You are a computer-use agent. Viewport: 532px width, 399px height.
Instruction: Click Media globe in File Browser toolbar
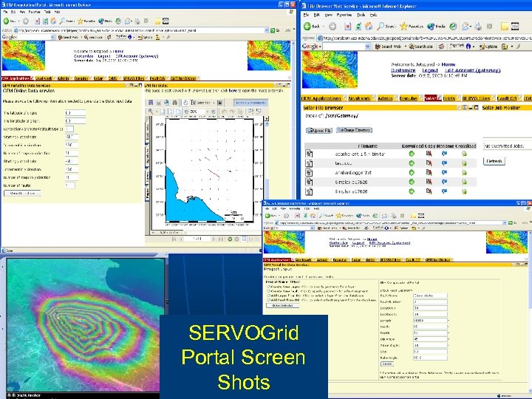(x=436, y=26)
